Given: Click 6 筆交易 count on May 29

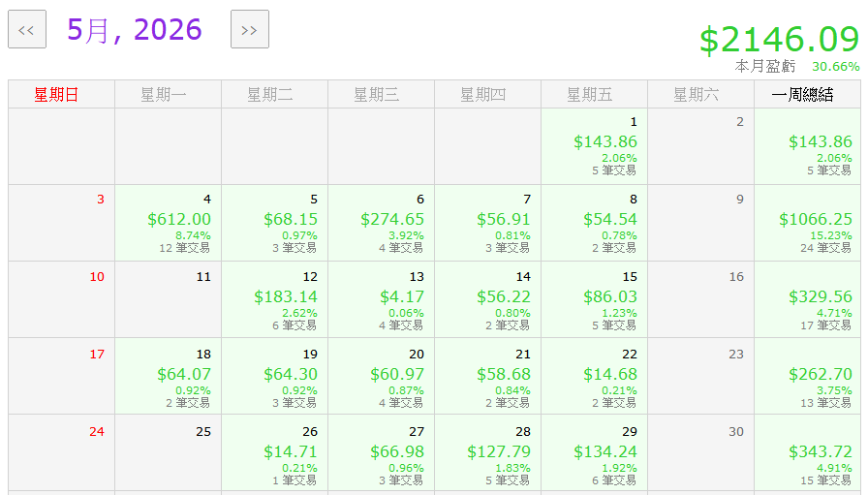Looking at the screenshot, I should [614, 480].
